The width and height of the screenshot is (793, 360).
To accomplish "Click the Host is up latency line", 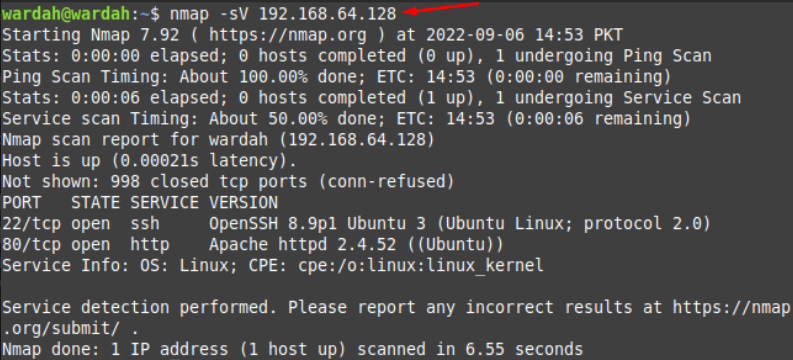I will 149,161.
